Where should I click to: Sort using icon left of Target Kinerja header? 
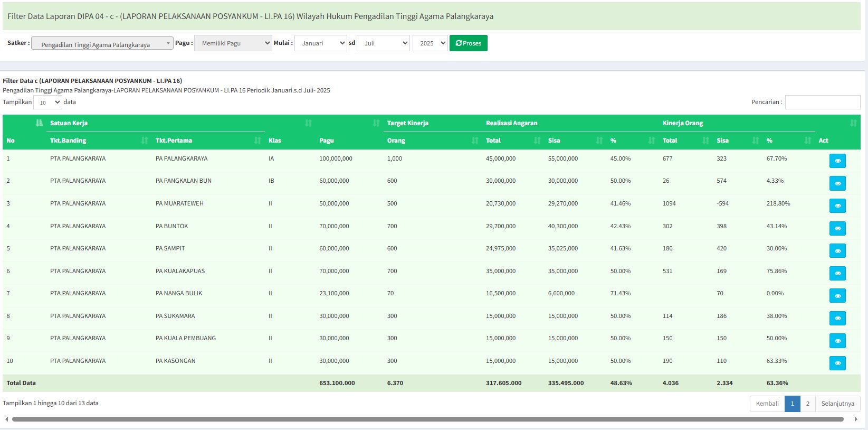376,123
